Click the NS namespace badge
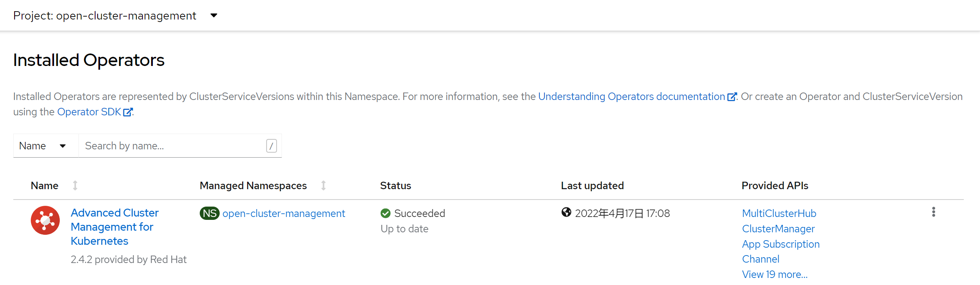Screen dimensions: 980x285 coord(210,213)
